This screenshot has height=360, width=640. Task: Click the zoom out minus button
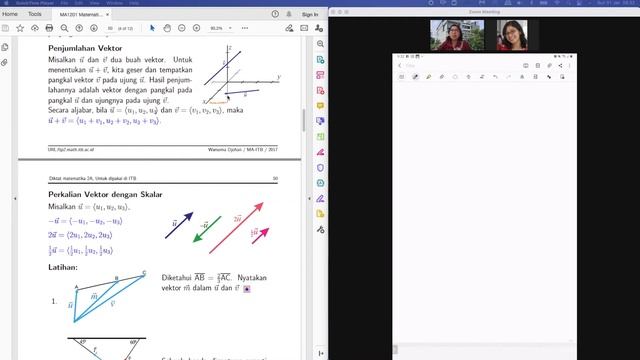pos(182,28)
